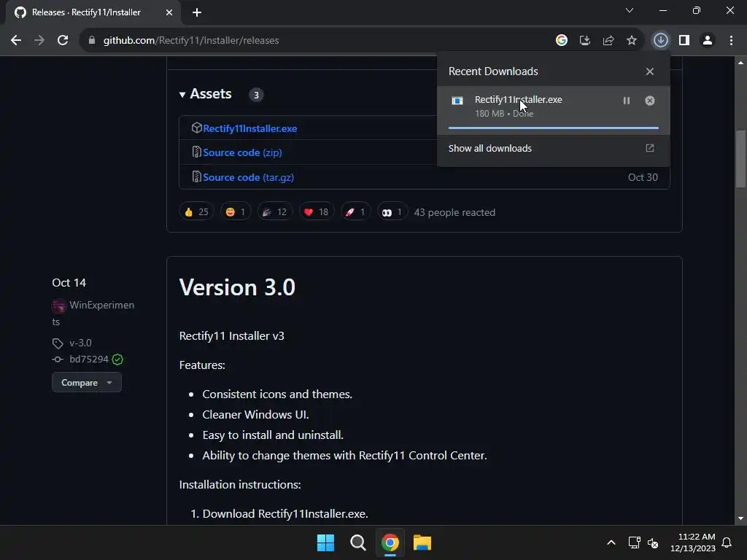
Task: Click the network tray icon
Action: (634, 542)
